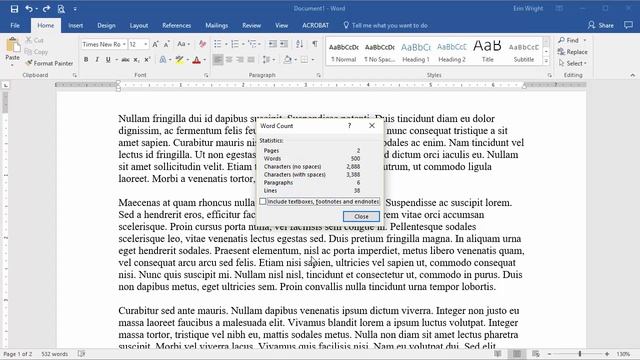Screen dimensions: 640x360
Task: Click the Text Effects icon
Action: [x=163, y=60]
